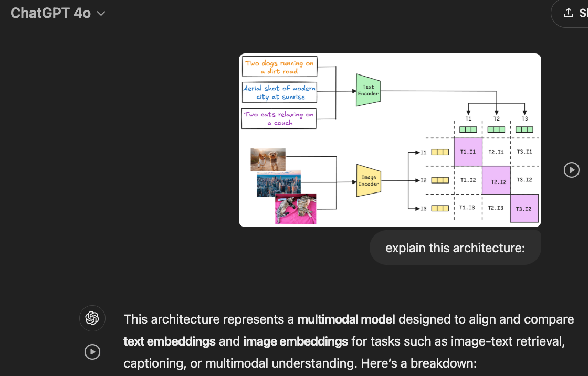Click the green Text Encoder shape
This screenshot has height=376, width=588.
pos(368,90)
